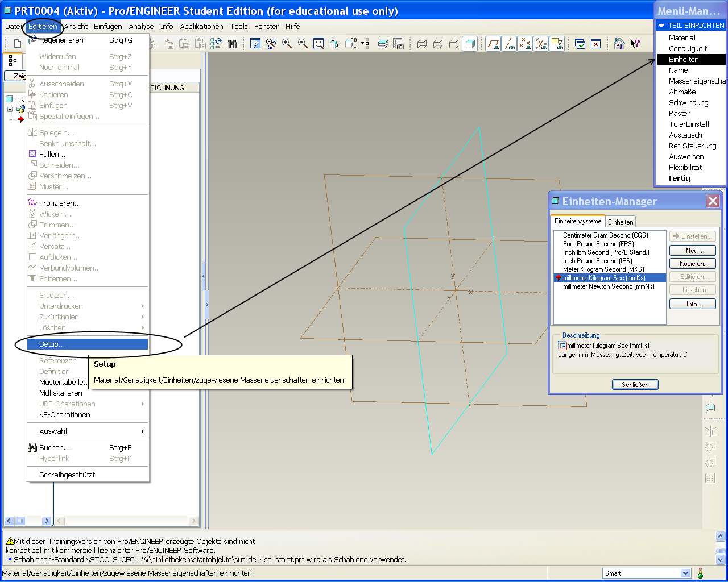Select Hidden line display style icon
728x582 pixels.
tap(438, 44)
